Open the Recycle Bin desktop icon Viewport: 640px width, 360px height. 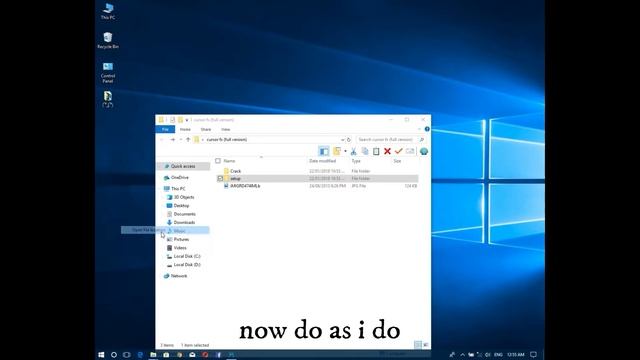pos(108,40)
